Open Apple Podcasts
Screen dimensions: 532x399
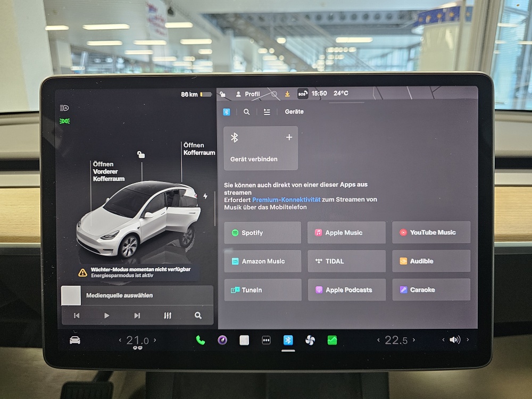click(x=346, y=290)
